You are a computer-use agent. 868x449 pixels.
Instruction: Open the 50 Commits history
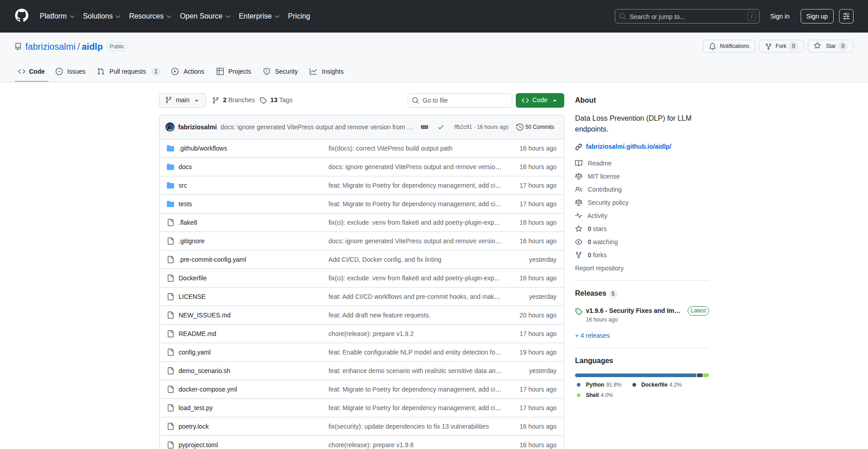point(535,127)
